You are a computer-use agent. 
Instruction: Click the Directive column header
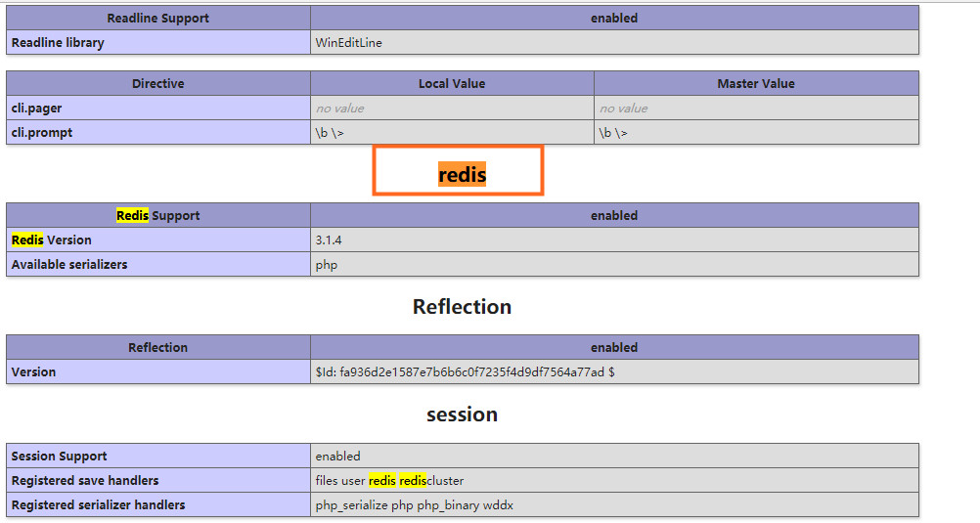click(x=157, y=84)
